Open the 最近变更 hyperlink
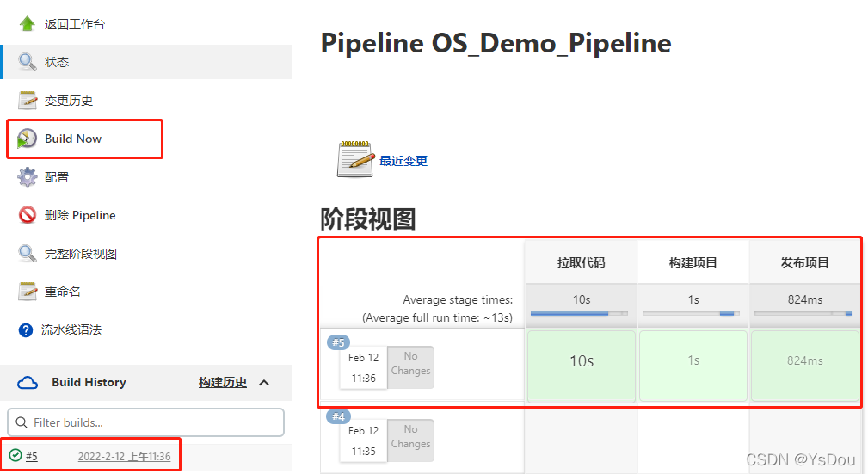Image resolution: width=868 pixels, height=474 pixels. point(403,161)
